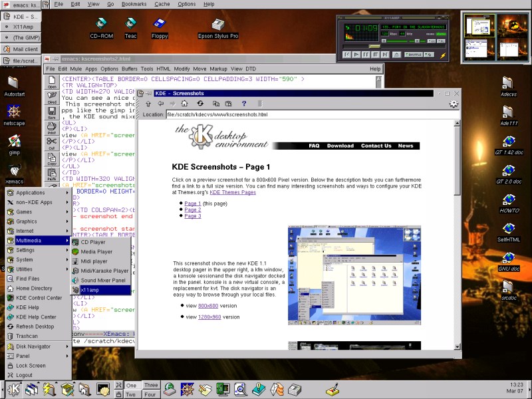The width and height of the screenshot is (532, 399).
Task: Expand the Applications submenu
Action: pos(39,193)
